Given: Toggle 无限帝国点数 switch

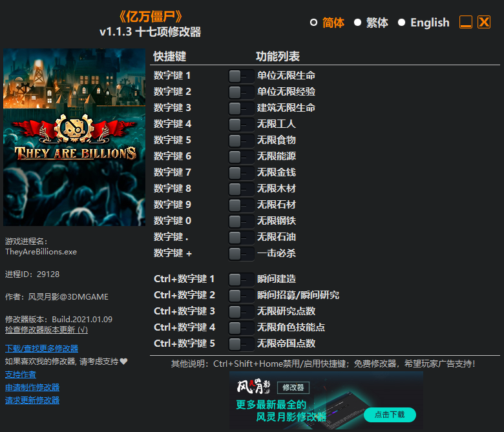Looking at the screenshot, I should click(241, 344).
